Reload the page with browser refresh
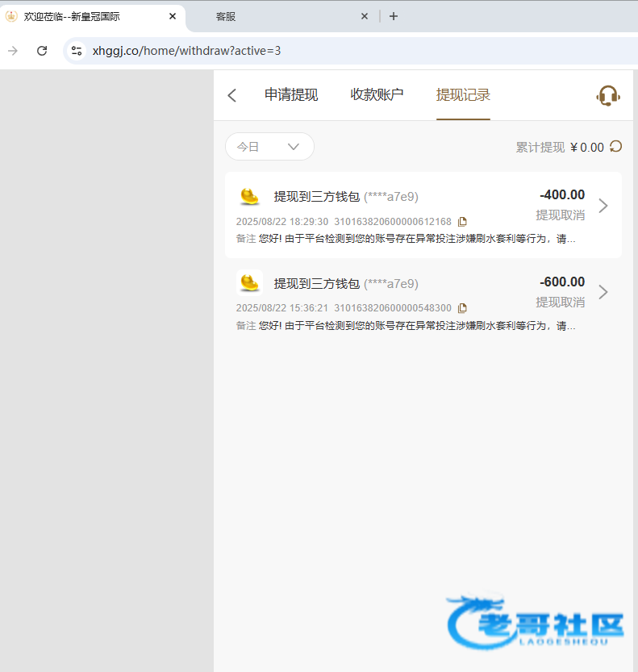Image resolution: width=638 pixels, height=672 pixels. click(42, 51)
